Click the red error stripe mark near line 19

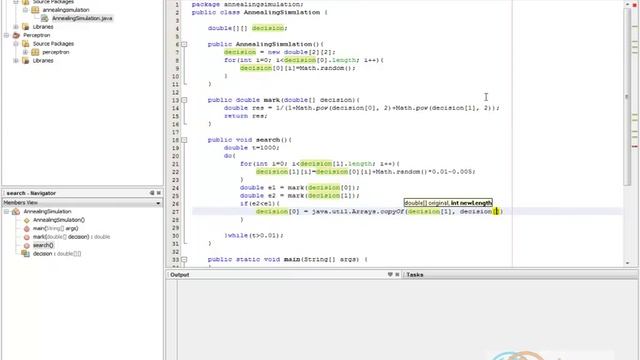[x=635, y=146]
